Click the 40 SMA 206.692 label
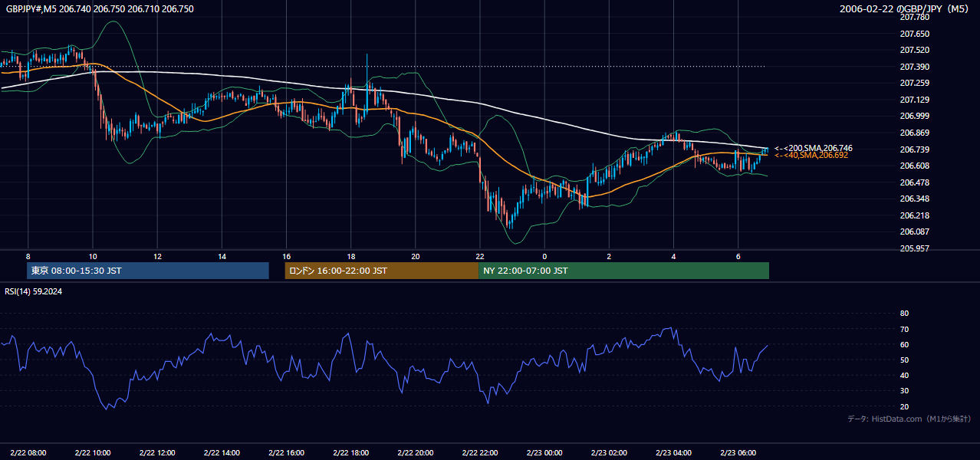 [811, 155]
